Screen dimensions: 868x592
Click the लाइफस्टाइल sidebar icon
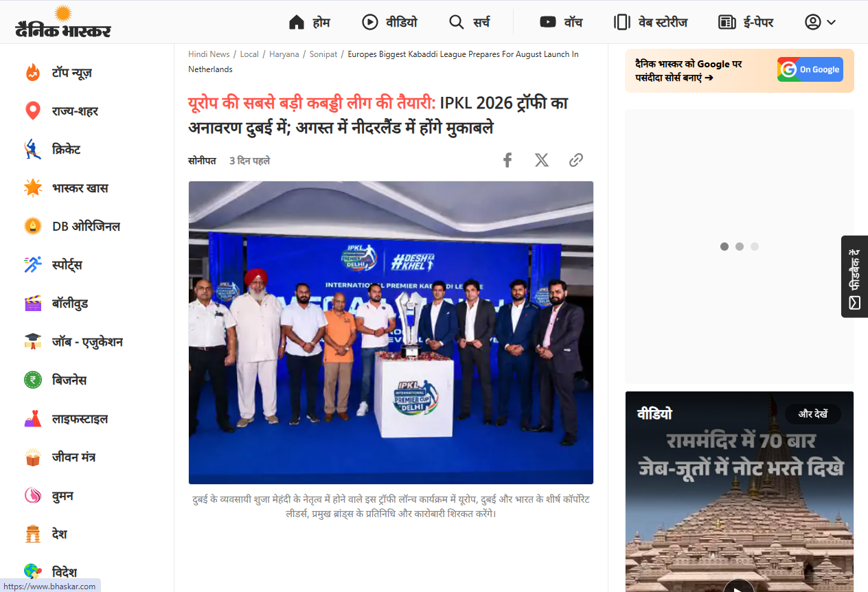click(x=33, y=418)
